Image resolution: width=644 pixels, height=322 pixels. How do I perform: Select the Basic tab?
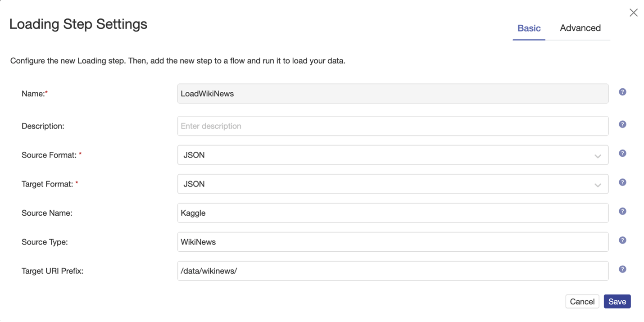click(529, 28)
